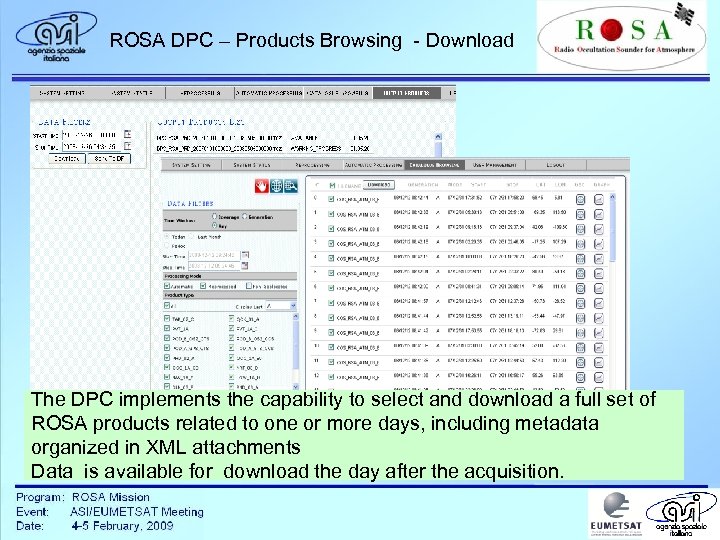Click the Stop Time field in the front window
This screenshot has height=540, width=720.
click(214, 266)
